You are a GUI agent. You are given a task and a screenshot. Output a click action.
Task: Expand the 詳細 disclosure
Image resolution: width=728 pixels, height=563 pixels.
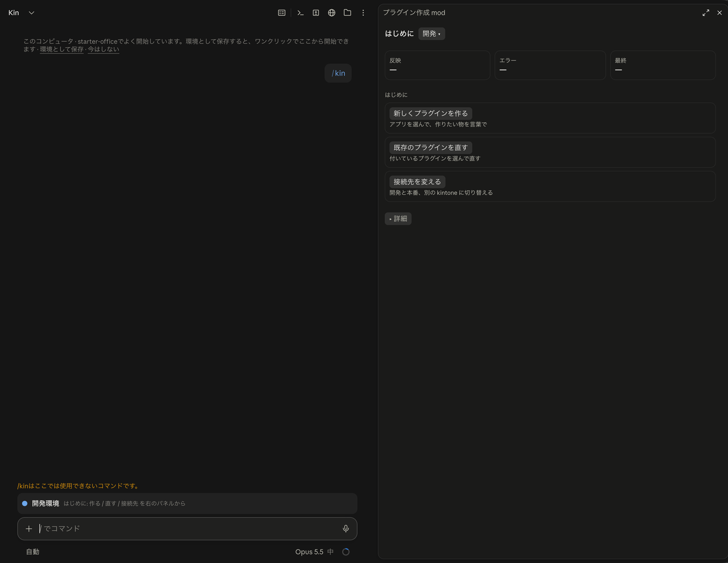398,218
